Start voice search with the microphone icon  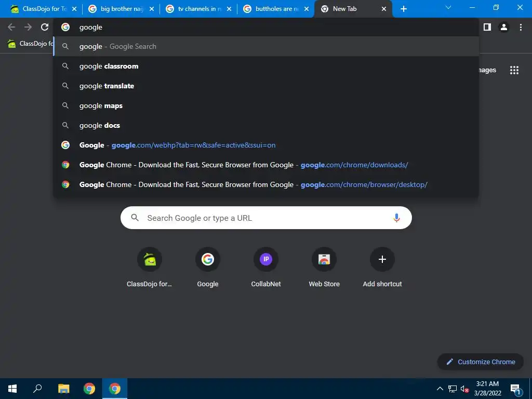396,218
